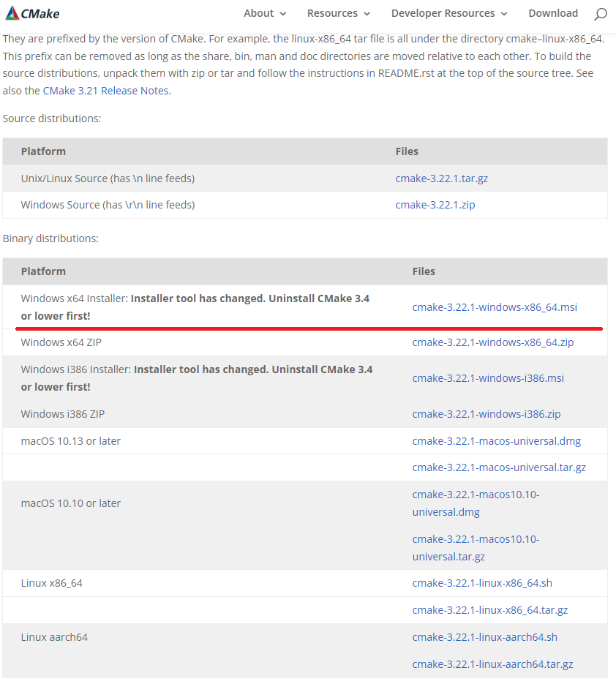Go to the Download page
The height and width of the screenshot is (684, 616).
[553, 13]
